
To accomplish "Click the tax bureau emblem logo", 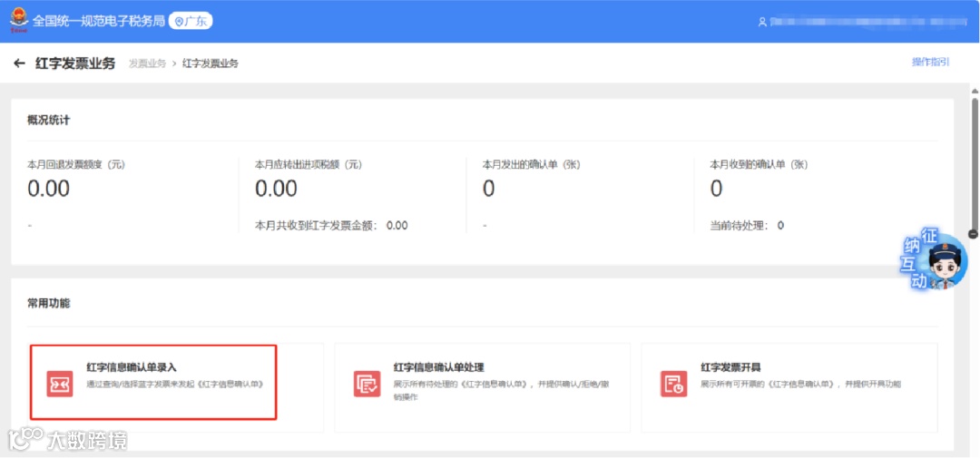I will [x=19, y=21].
